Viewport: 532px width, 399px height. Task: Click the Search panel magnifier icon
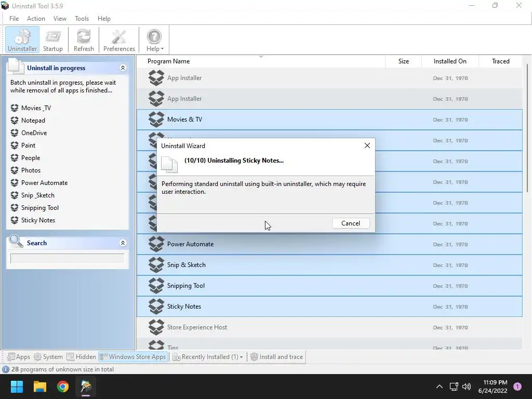point(16,241)
